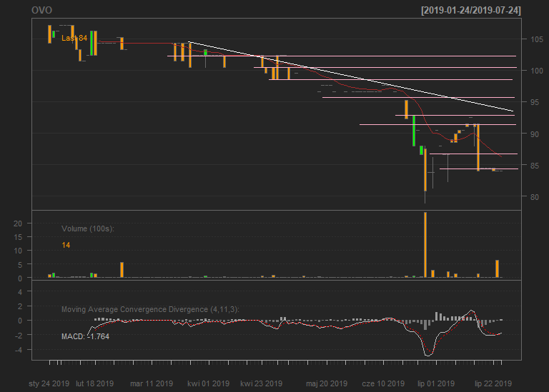Click date label 'lip 22 2019'

tap(493, 383)
